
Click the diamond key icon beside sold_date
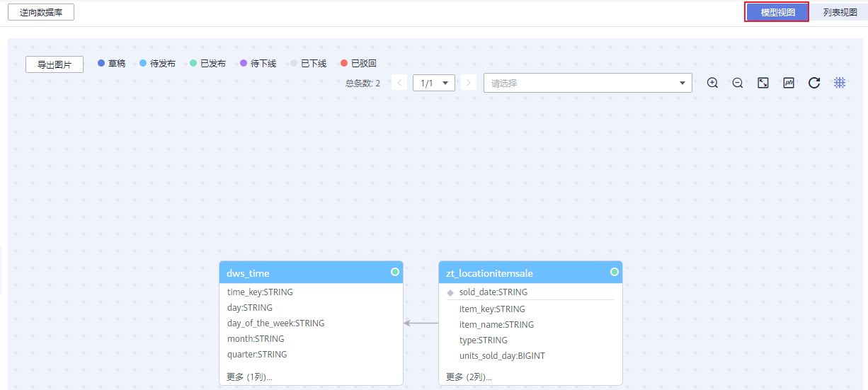[450, 292]
